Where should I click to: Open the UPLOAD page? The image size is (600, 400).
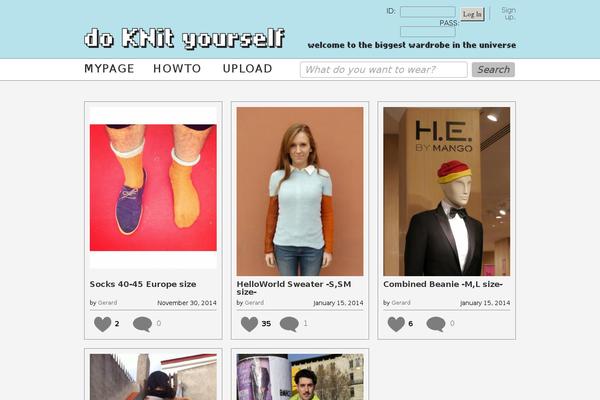tap(248, 69)
